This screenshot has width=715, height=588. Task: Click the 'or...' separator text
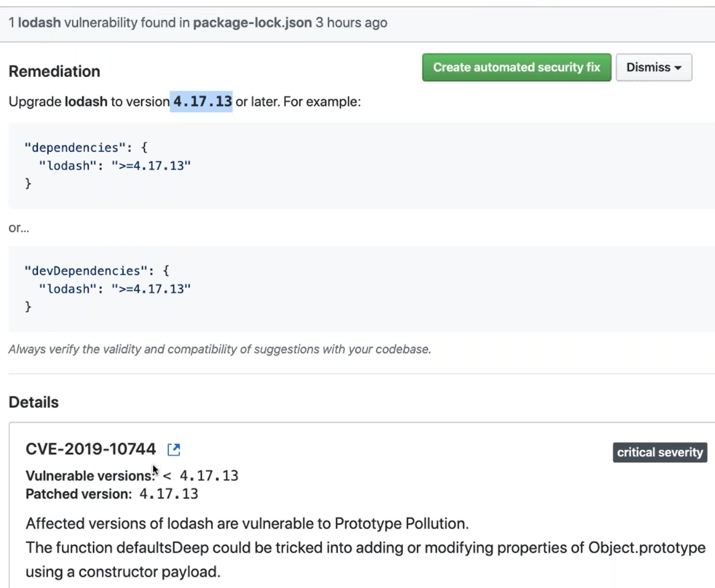pos(19,228)
